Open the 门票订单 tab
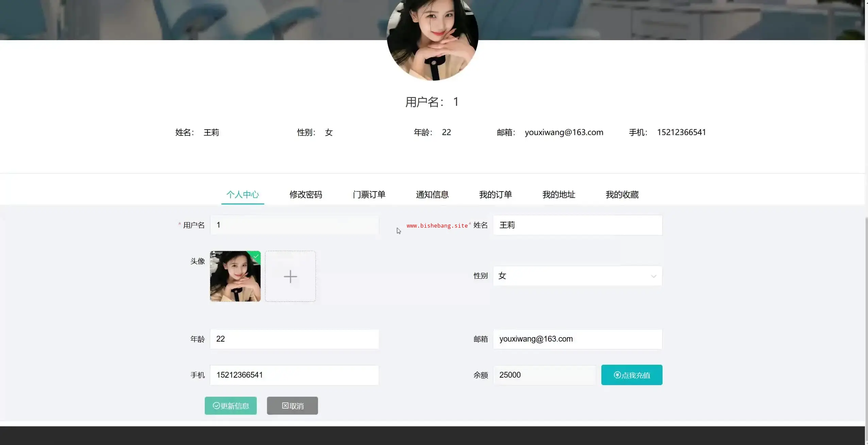Screen dimensions: 868x445 tap(369, 195)
